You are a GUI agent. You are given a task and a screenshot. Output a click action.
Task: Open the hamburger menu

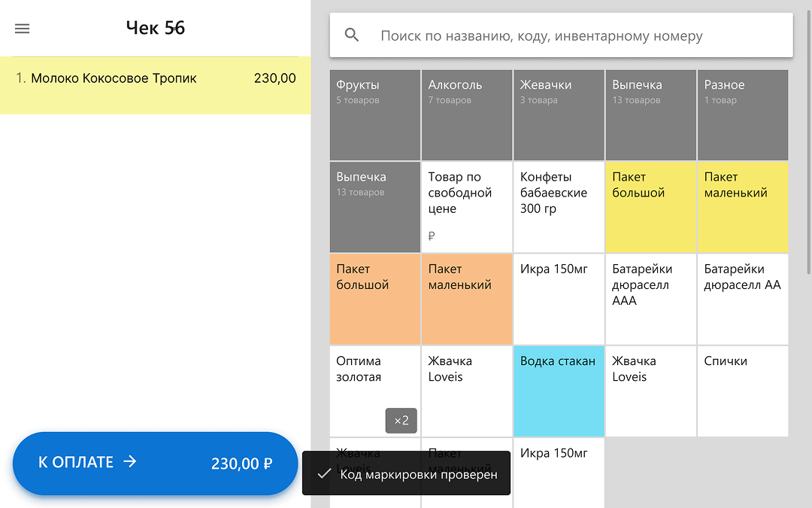click(x=23, y=29)
